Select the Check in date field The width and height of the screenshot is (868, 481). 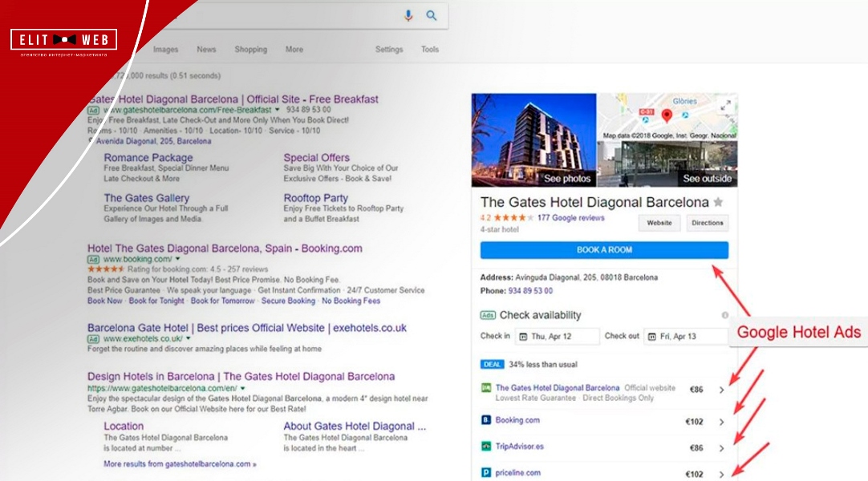click(x=557, y=336)
